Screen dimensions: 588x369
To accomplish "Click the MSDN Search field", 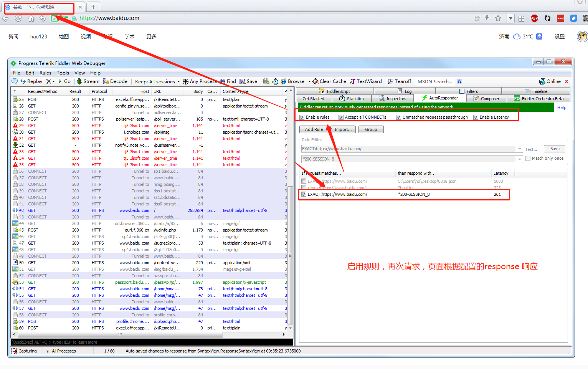I will [435, 81].
